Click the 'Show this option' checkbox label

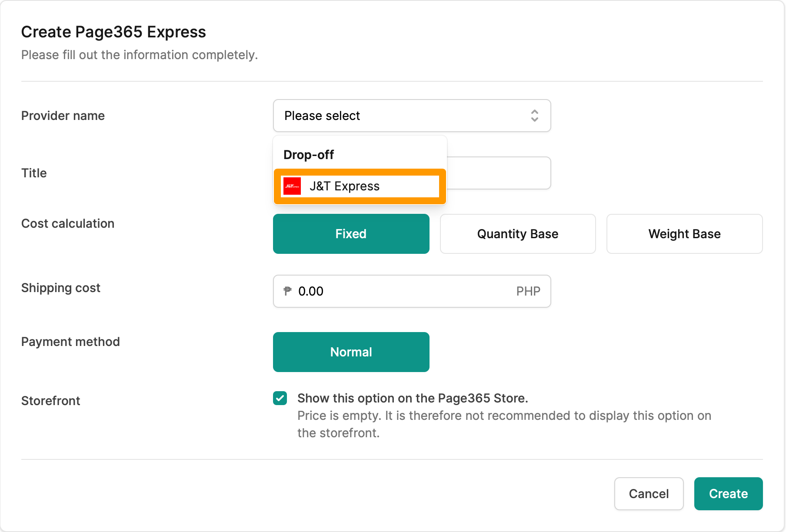click(x=413, y=398)
